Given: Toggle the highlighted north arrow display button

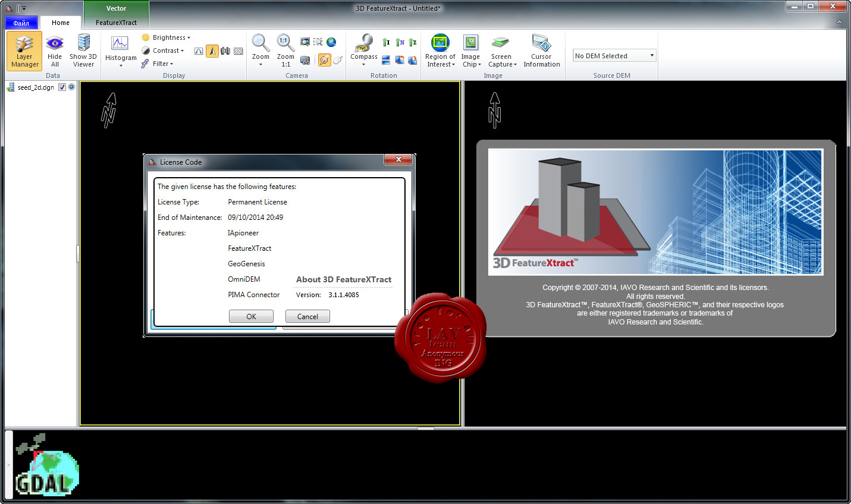Looking at the screenshot, I should pos(212,51).
